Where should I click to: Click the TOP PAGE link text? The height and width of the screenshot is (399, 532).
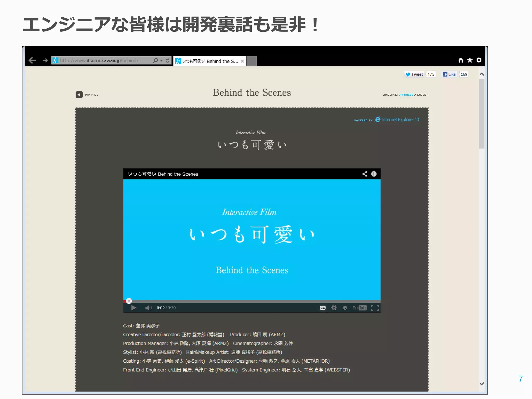(x=91, y=95)
